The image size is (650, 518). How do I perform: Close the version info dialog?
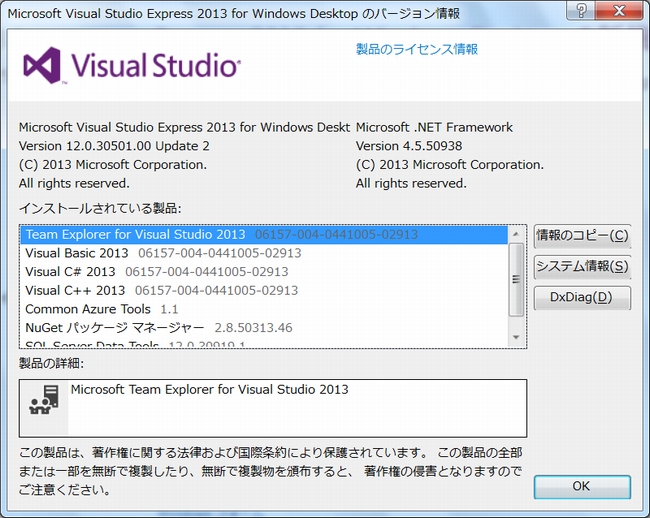[x=619, y=10]
